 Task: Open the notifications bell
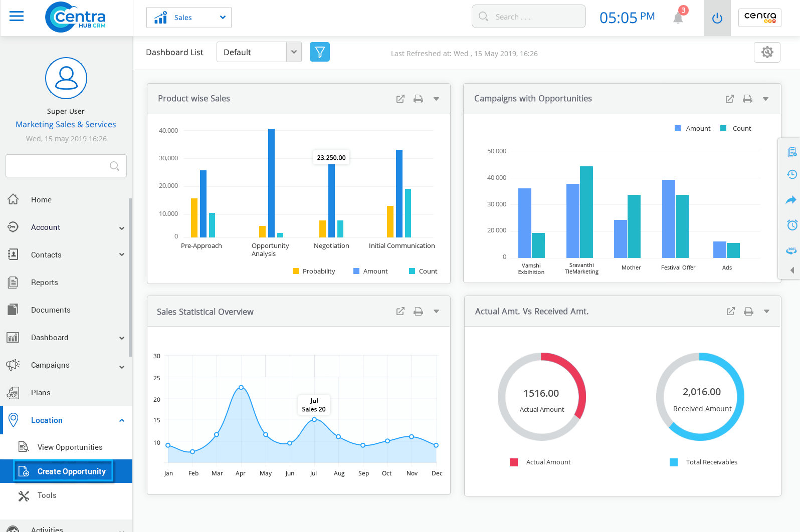click(x=678, y=18)
